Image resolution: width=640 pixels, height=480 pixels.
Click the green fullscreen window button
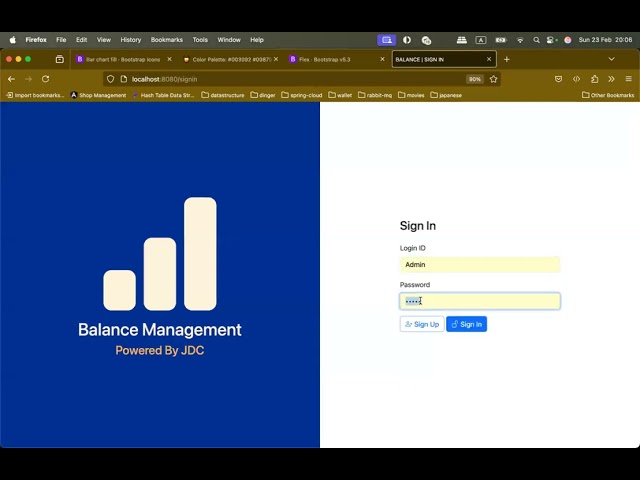coord(28,59)
